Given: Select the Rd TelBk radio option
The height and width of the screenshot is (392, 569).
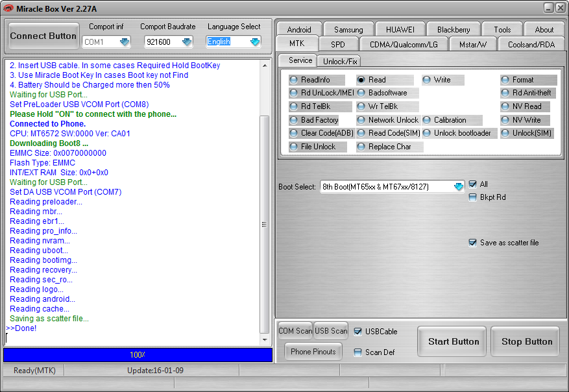Looking at the screenshot, I should coord(320,106).
